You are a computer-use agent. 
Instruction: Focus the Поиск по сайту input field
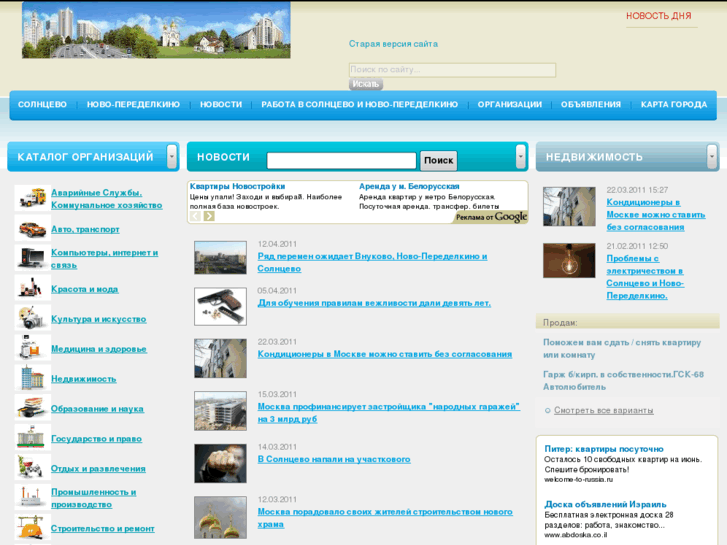point(452,70)
